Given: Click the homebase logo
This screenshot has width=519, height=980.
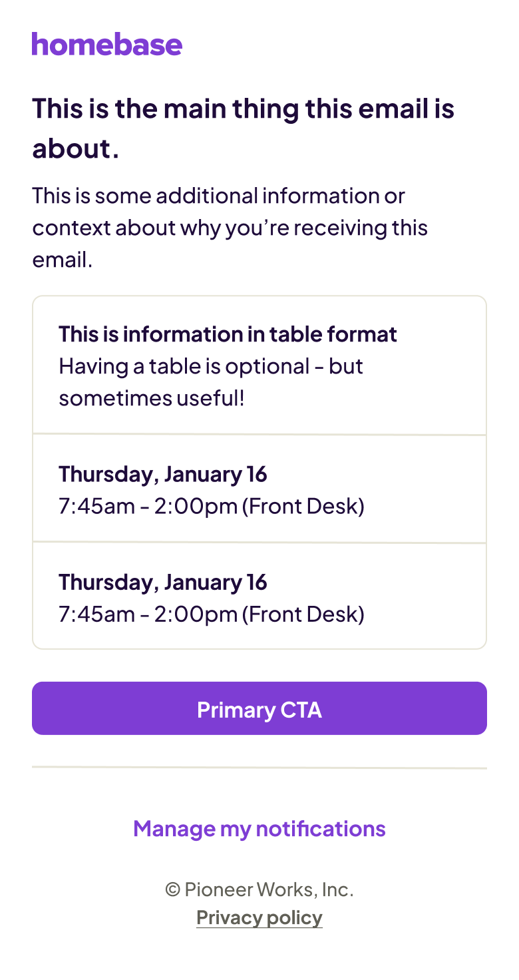Looking at the screenshot, I should coord(106,44).
